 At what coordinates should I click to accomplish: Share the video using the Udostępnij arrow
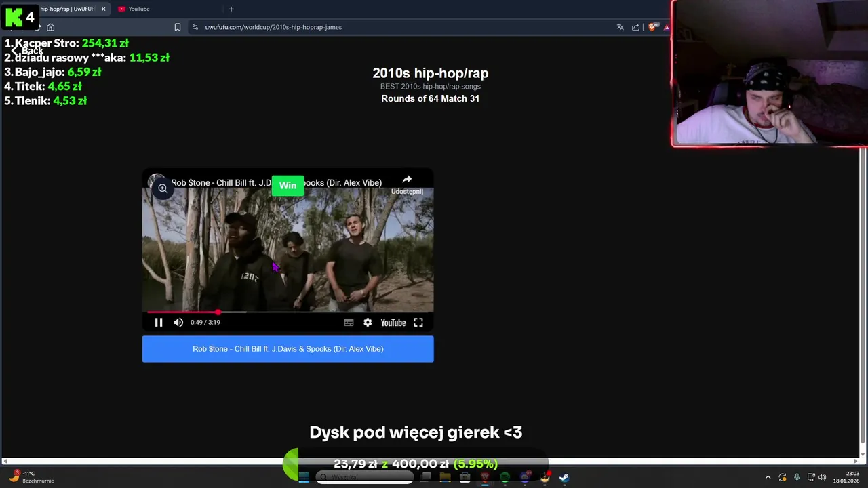pyautogui.click(x=407, y=184)
